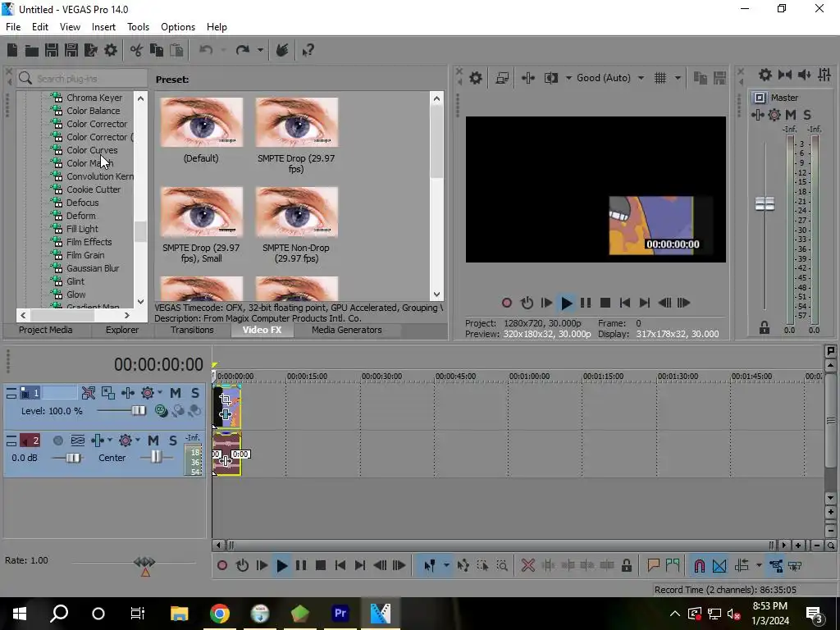Toggle automatic crossfades icon
840x630 pixels.
(x=719, y=565)
